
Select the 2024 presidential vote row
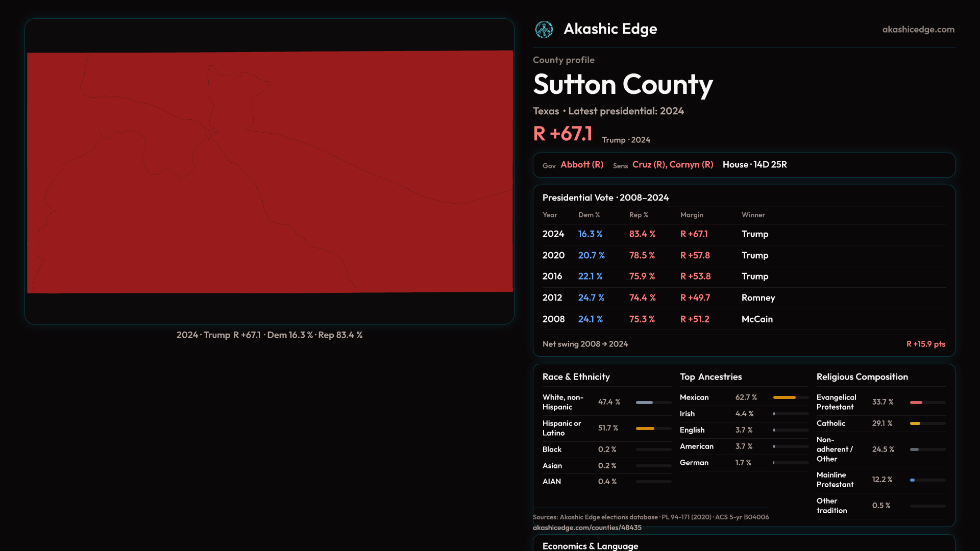[x=743, y=234]
